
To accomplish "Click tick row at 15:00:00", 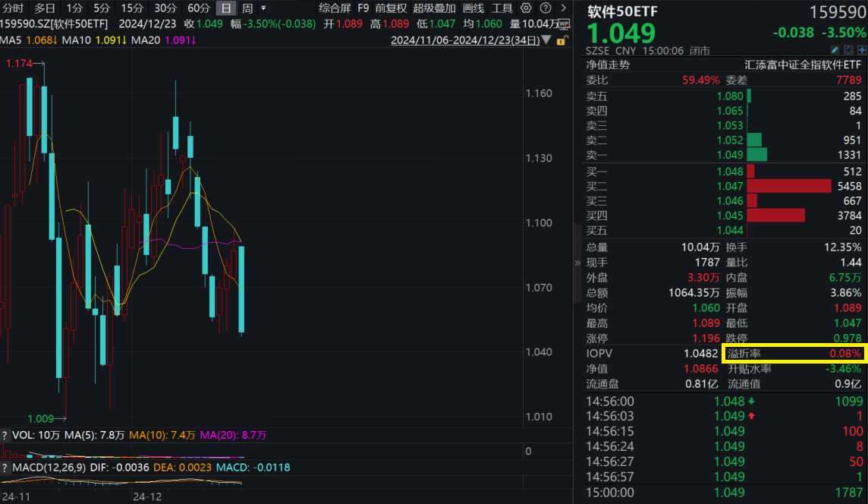I will point(724,493).
